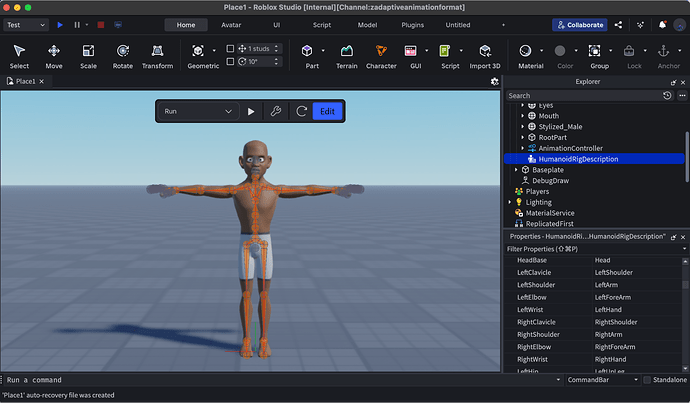Click the Geometric mode icon
Viewport: 690px width, 403px height.
(198, 51)
